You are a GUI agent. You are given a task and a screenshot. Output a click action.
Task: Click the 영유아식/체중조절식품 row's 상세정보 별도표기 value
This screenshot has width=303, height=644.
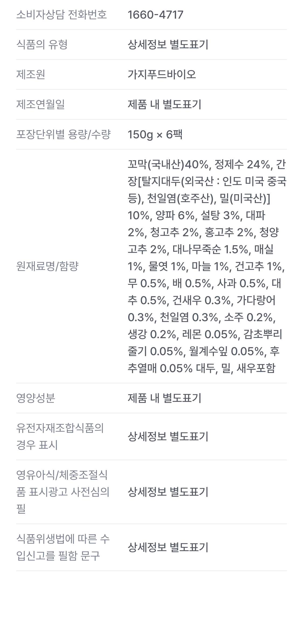[168, 492]
